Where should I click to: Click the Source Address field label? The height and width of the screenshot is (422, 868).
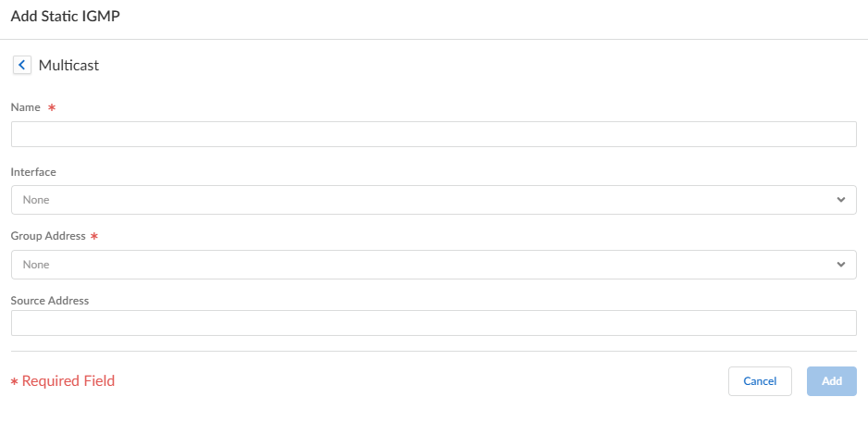coord(50,300)
